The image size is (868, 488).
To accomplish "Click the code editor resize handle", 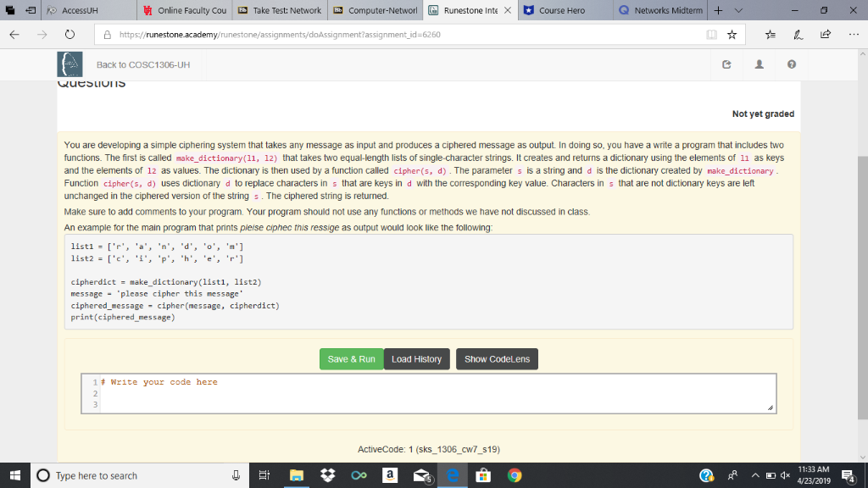I will 770,408.
